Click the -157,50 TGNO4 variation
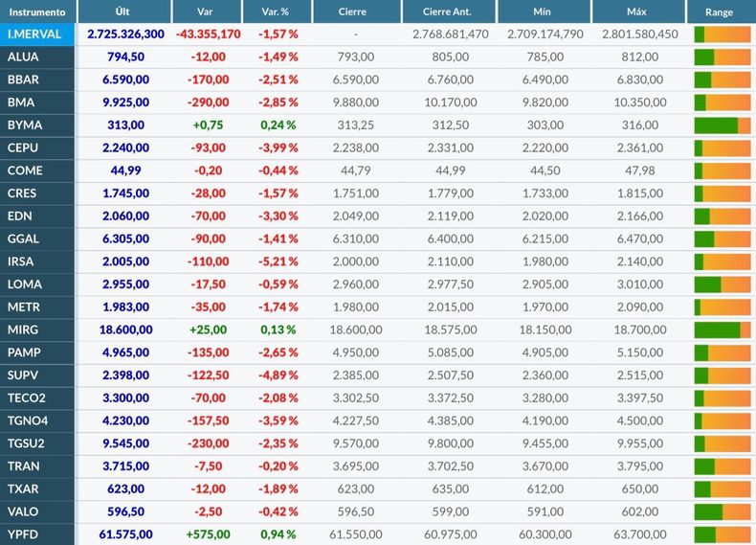This screenshot has width=756, height=545. pos(209,420)
